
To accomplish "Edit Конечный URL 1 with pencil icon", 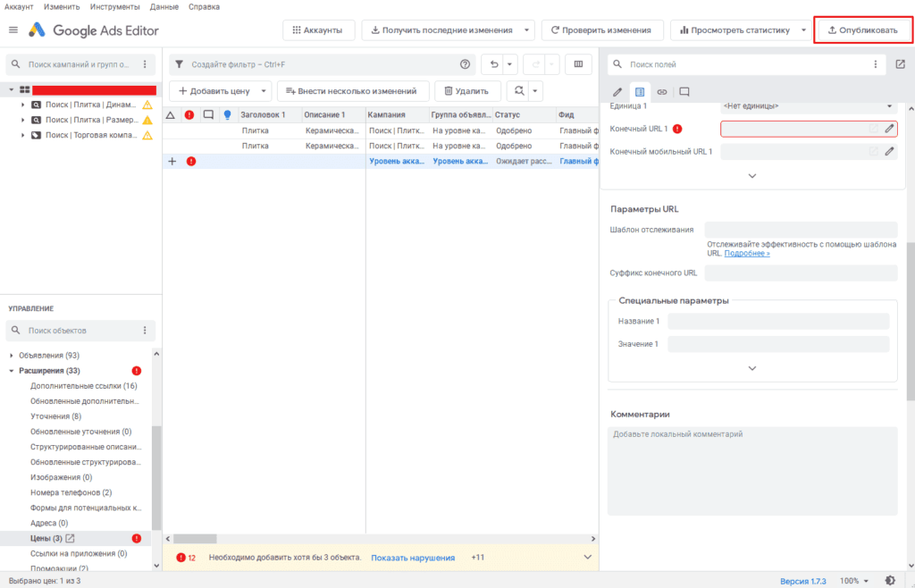I will pyautogui.click(x=889, y=129).
